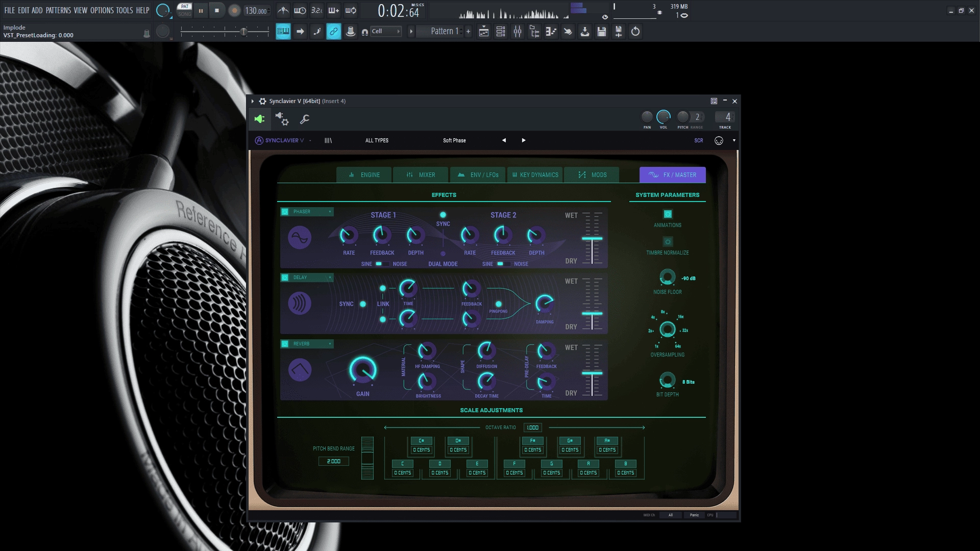
Task: Click the Phaser wet/dry slider
Action: coord(592,238)
